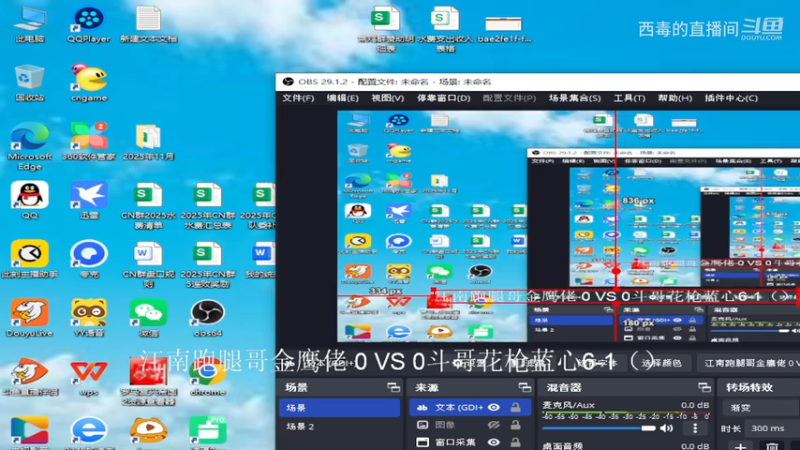
Task: Open the QQPlayer desktop shortcut
Action: [x=88, y=24]
